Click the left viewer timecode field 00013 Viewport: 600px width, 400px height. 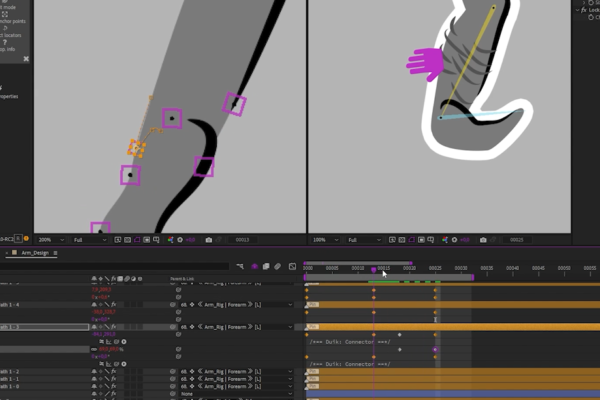coord(241,240)
